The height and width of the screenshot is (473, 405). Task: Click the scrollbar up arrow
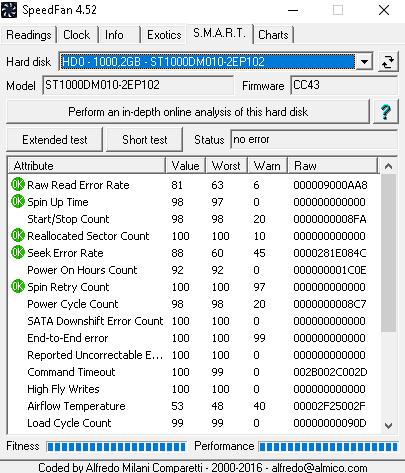pos(388,166)
